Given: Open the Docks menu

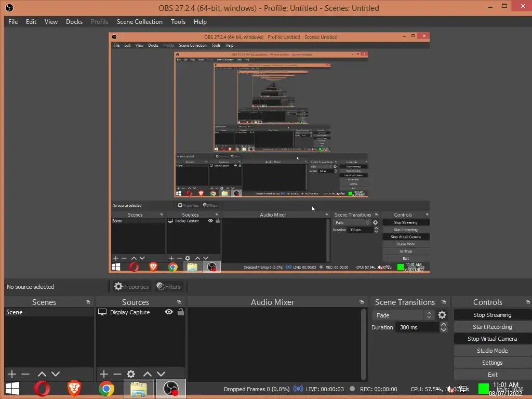Looking at the screenshot, I should (74, 22).
